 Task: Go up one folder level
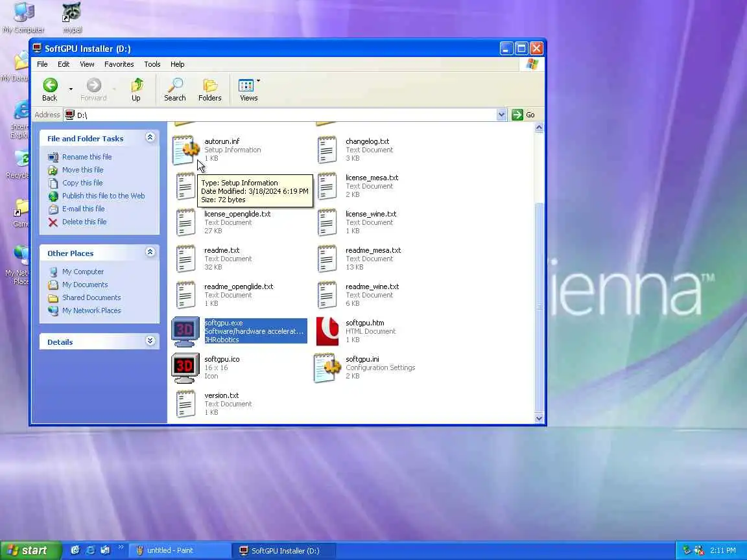pos(136,89)
